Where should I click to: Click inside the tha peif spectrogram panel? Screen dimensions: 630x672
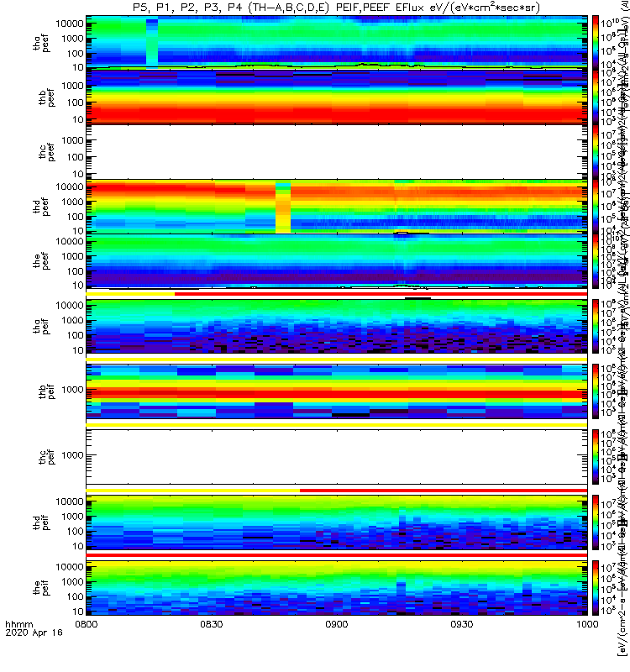point(337,326)
